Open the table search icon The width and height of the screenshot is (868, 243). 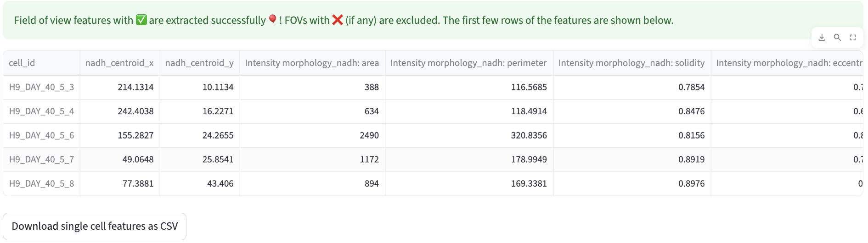tap(837, 38)
